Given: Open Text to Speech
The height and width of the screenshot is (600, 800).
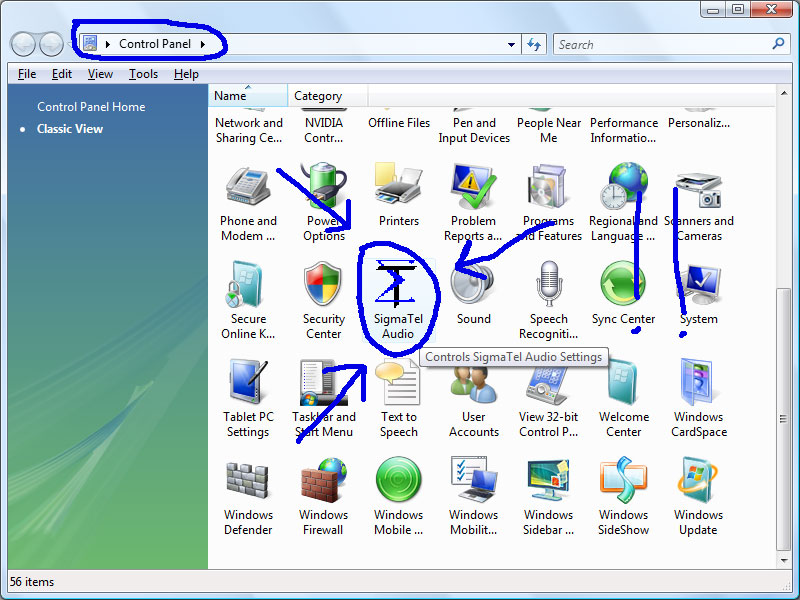Looking at the screenshot, I should coord(398,399).
